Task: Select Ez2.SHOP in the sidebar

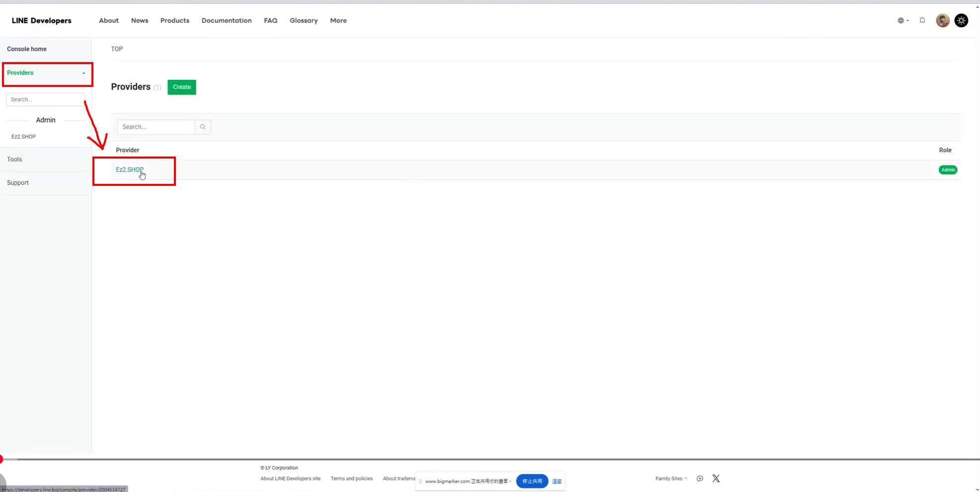Action: pyautogui.click(x=24, y=137)
